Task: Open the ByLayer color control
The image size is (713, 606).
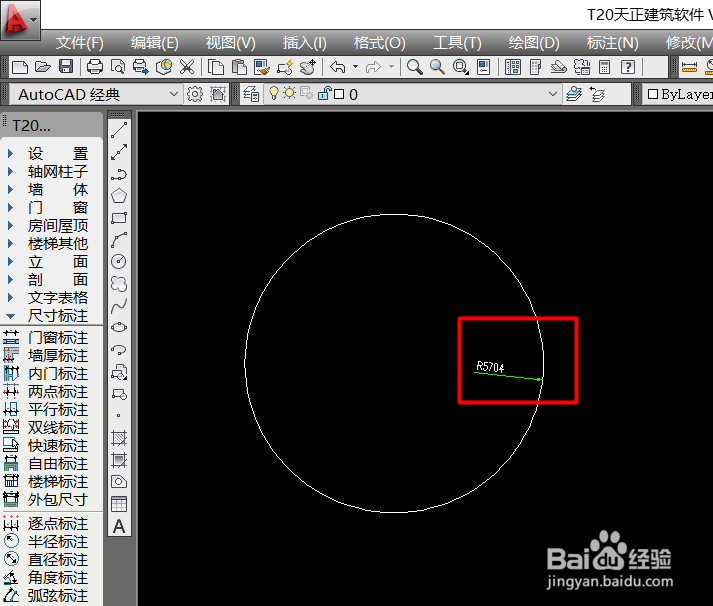Action: tap(678, 94)
